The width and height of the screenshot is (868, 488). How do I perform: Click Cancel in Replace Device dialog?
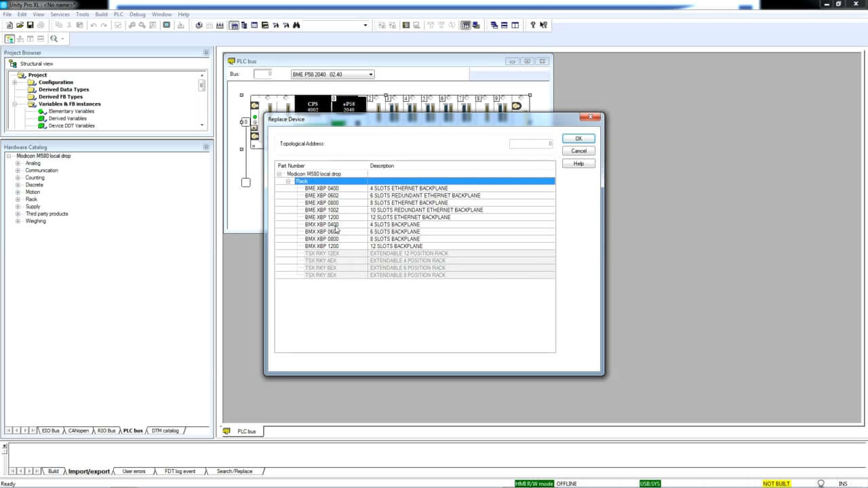click(578, 151)
